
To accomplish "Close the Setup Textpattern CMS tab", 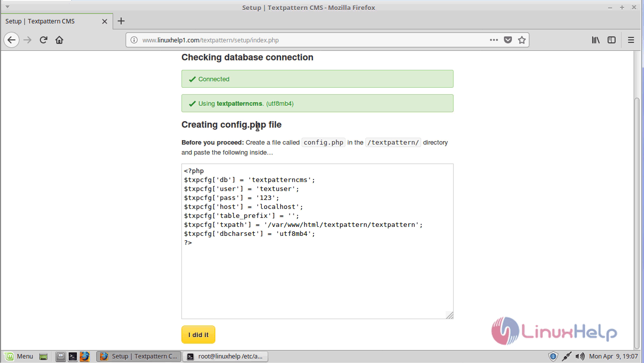I will pyautogui.click(x=104, y=21).
